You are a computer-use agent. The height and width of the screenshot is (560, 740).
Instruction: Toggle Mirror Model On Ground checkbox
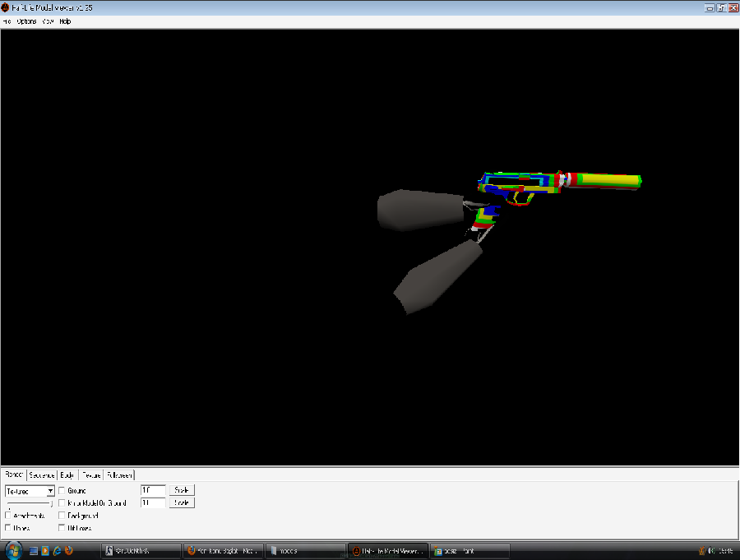(x=62, y=503)
